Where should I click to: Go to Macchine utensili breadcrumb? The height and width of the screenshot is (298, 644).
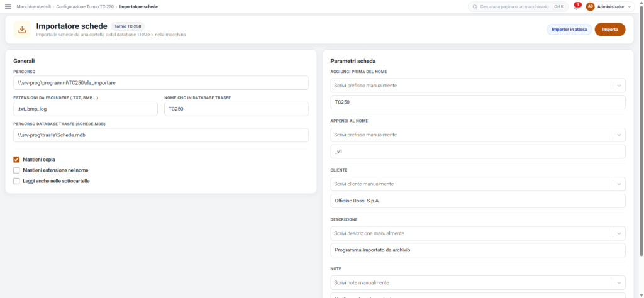pos(34,6)
